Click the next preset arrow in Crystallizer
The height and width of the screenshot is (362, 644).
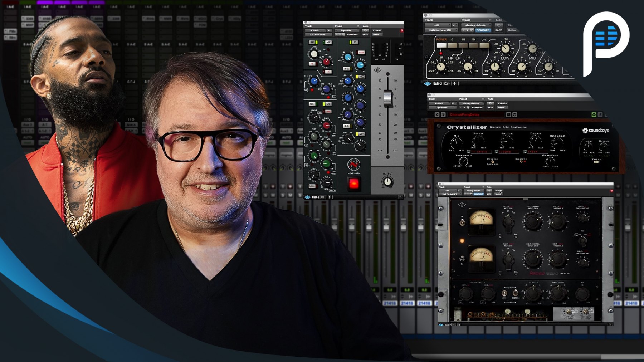443,115
